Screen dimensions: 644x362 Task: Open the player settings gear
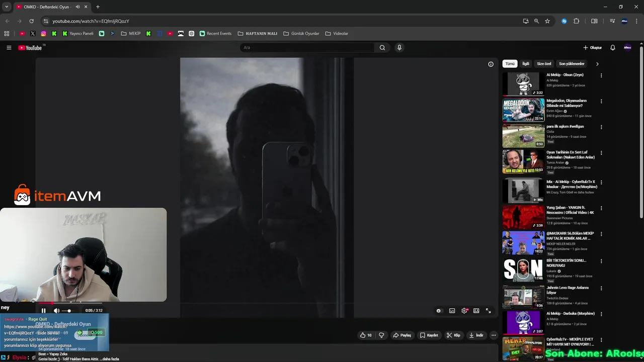(464, 311)
